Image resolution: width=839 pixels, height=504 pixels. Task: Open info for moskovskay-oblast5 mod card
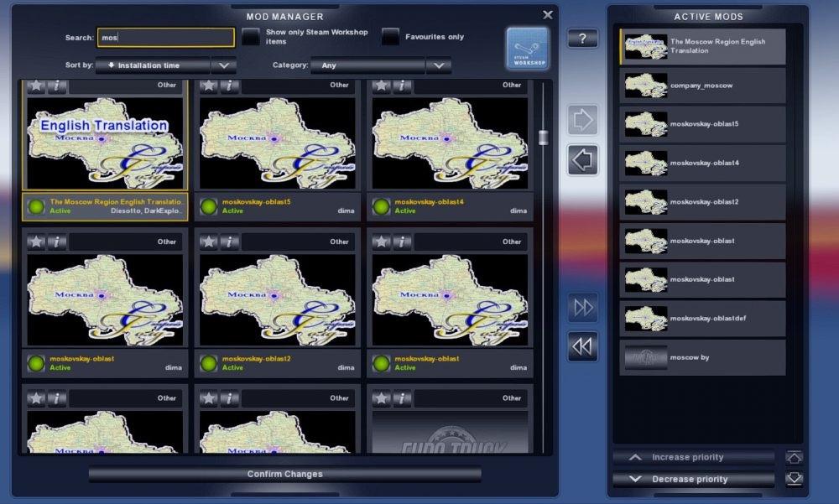229,85
